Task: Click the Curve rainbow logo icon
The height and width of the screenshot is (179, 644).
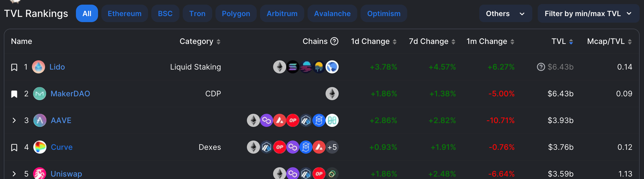Action: [x=40, y=147]
